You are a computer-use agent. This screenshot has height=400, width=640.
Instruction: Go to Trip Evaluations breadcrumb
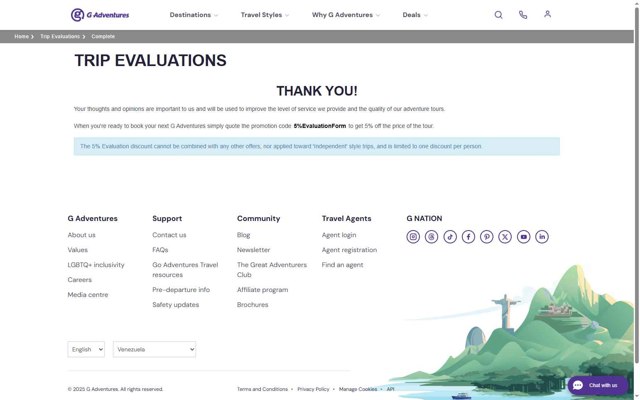click(60, 36)
